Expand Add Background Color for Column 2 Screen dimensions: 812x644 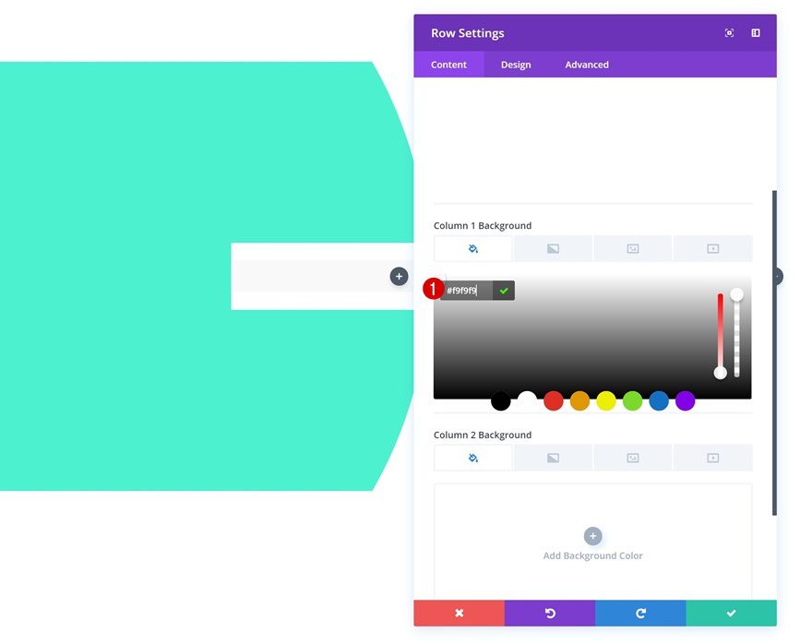592,536
